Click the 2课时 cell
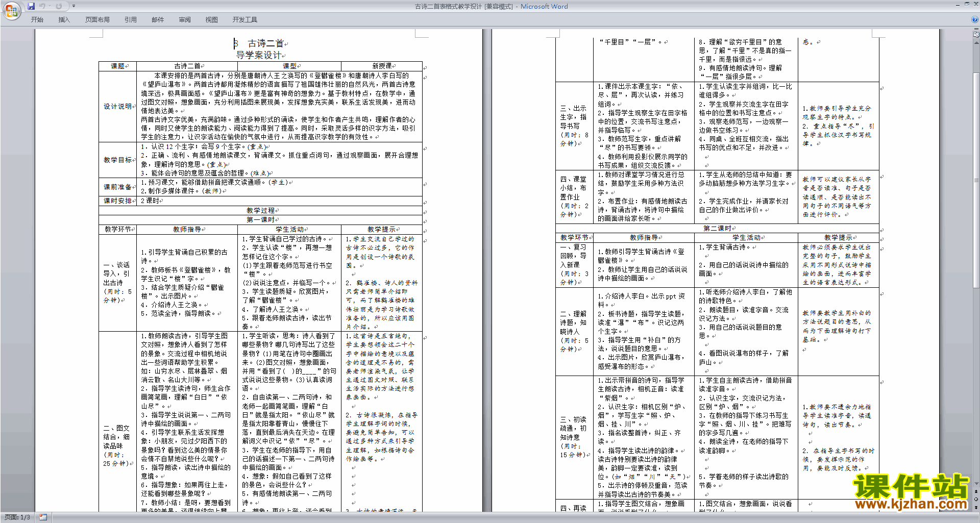Screen dimensions: 980x523 [280, 201]
